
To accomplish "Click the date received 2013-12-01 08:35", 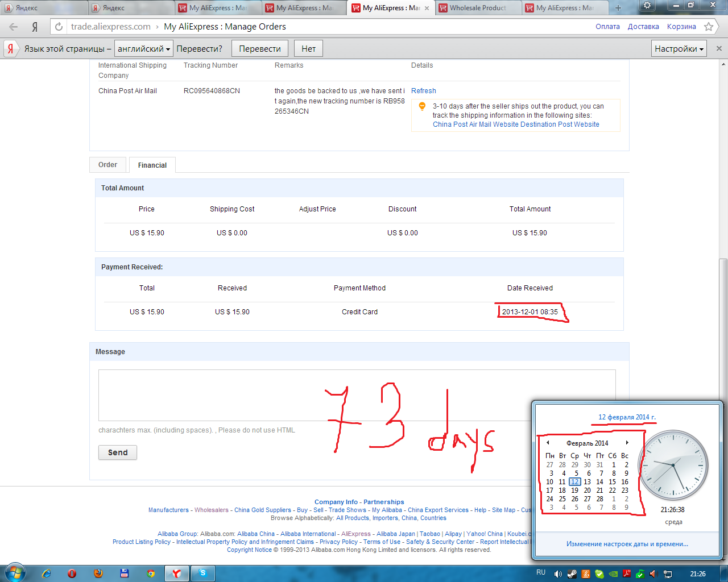I will pos(530,312).
